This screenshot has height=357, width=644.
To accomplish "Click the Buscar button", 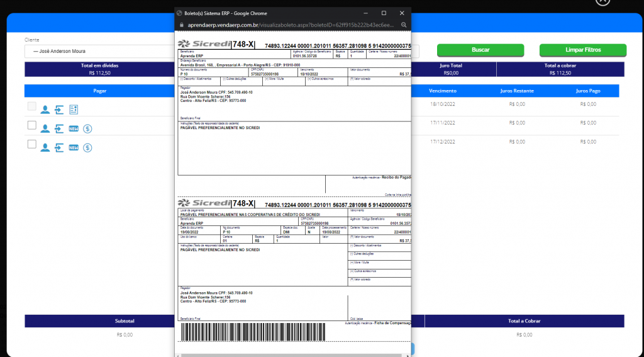I will tap(480, 50).
